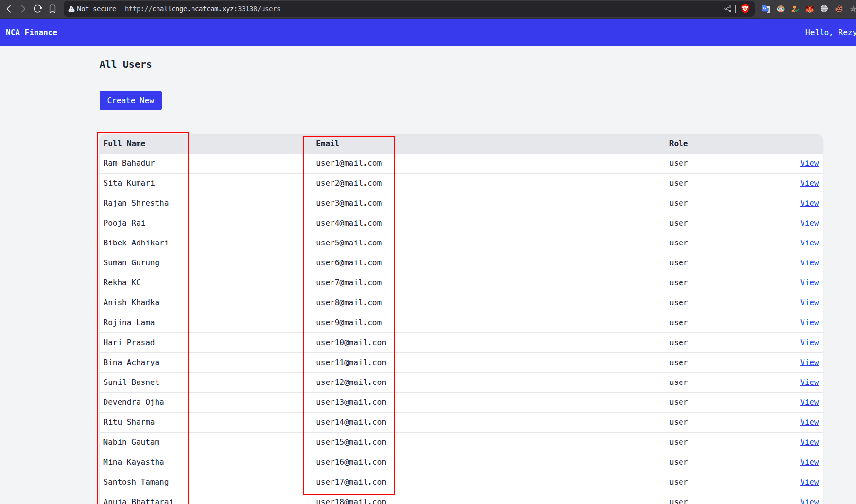Open the globe extension icon
Screen dimensions: 856x504
(x=824, y=9)
